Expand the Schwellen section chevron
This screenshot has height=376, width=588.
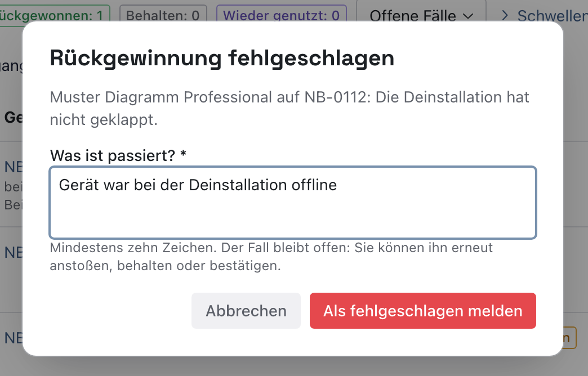tap(505, 16)
